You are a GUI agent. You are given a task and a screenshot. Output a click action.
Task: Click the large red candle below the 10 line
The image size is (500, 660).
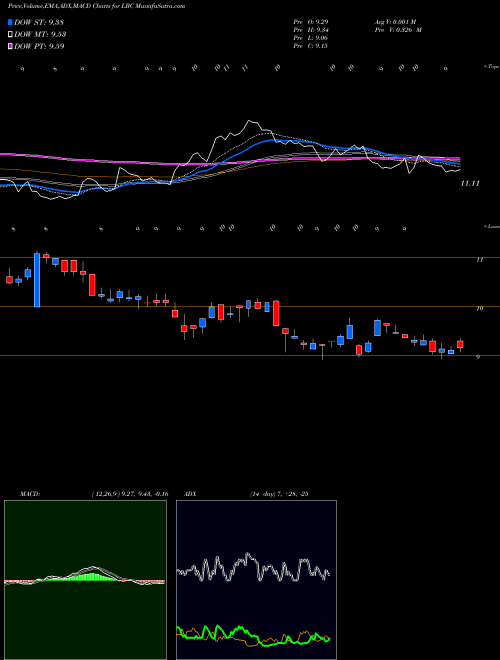pos(276,313)
